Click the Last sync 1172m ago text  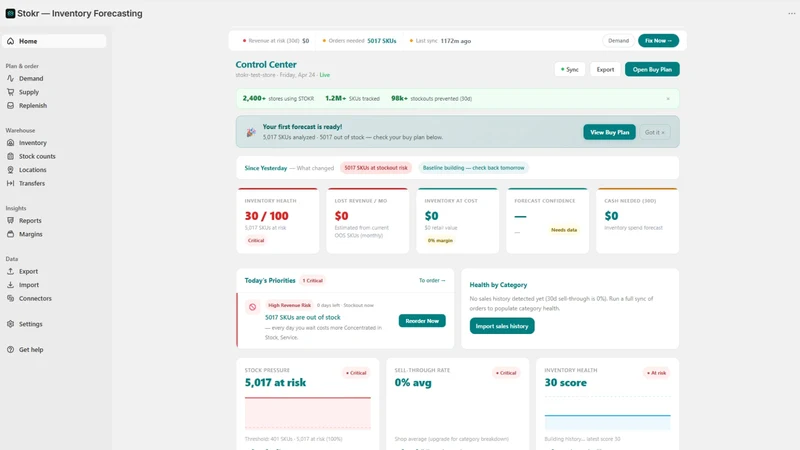(x=443, y=41)
